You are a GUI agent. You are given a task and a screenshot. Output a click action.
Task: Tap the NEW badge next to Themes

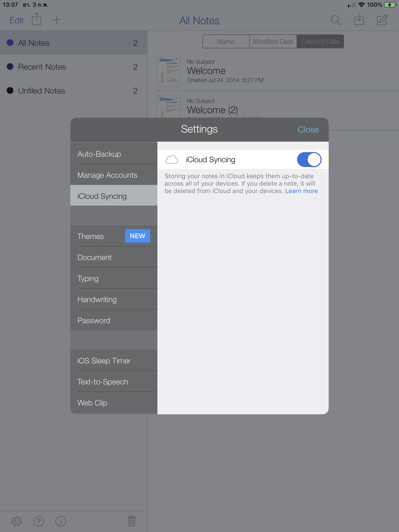coord(138,236)
